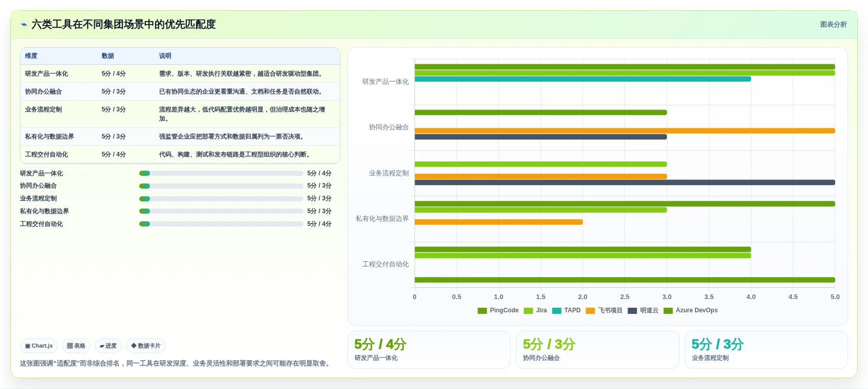Toggle PingCode legend swatch in chart
The width and height of the screenshot is (868, 389).
pyautogui.click(x=482, y=311)
